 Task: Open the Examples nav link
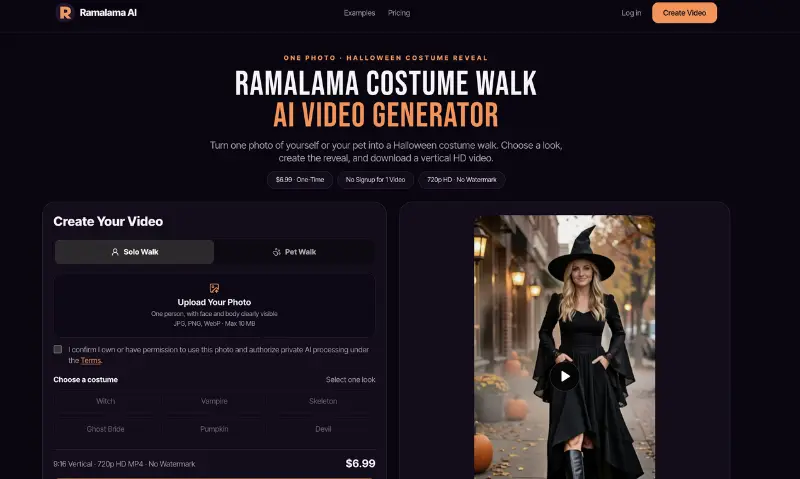(359, 13)
